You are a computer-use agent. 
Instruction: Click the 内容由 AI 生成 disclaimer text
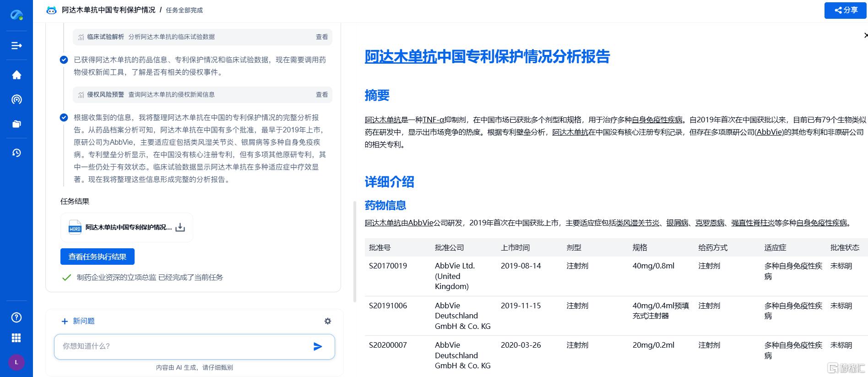coord(195,367)
